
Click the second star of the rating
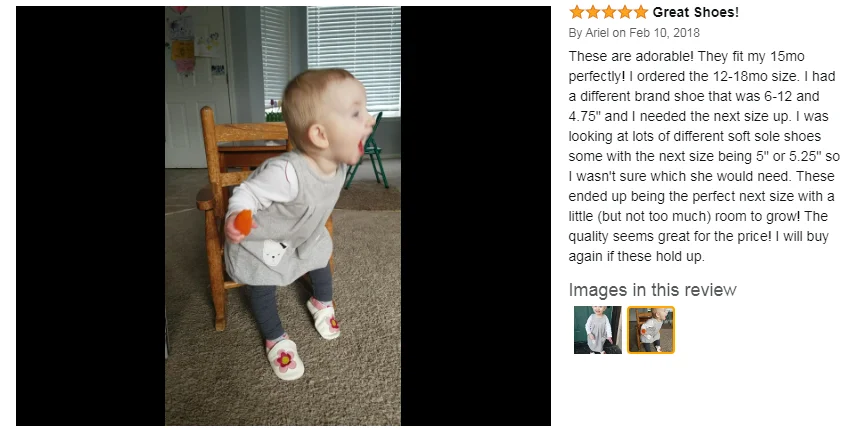pos(593,12)
